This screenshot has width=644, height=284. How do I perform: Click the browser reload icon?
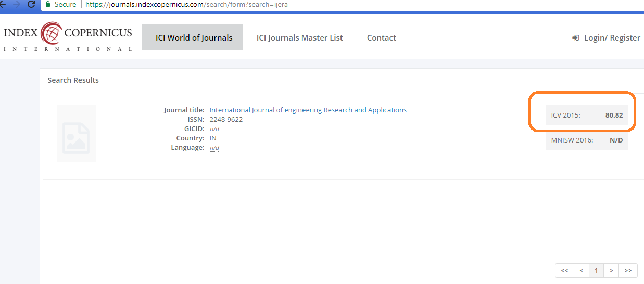(x=31, y=4)
